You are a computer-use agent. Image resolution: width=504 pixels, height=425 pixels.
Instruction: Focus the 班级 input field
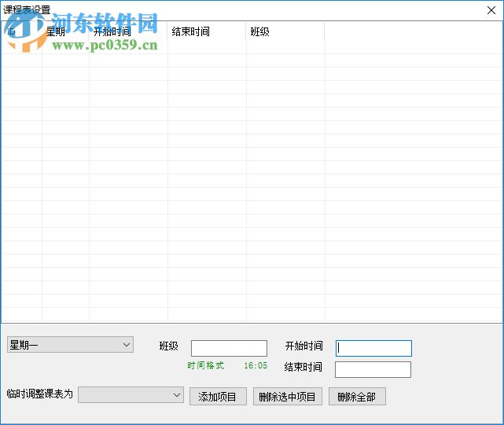coord(229,348)
